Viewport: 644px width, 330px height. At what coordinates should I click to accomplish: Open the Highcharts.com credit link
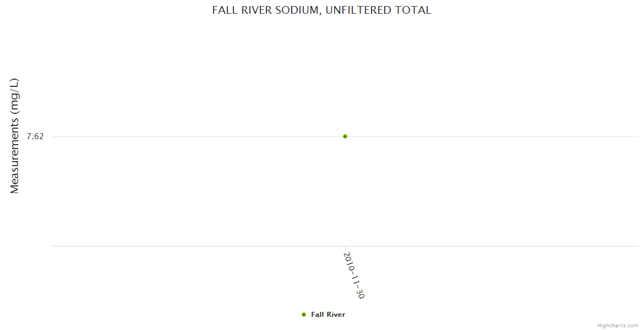click(x=618, y=326)
